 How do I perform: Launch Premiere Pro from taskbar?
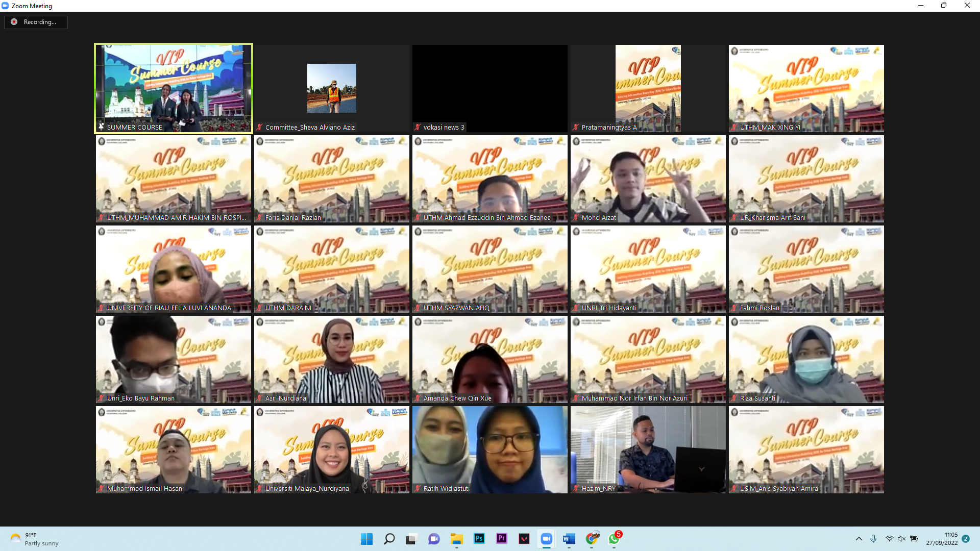point(501,539)
